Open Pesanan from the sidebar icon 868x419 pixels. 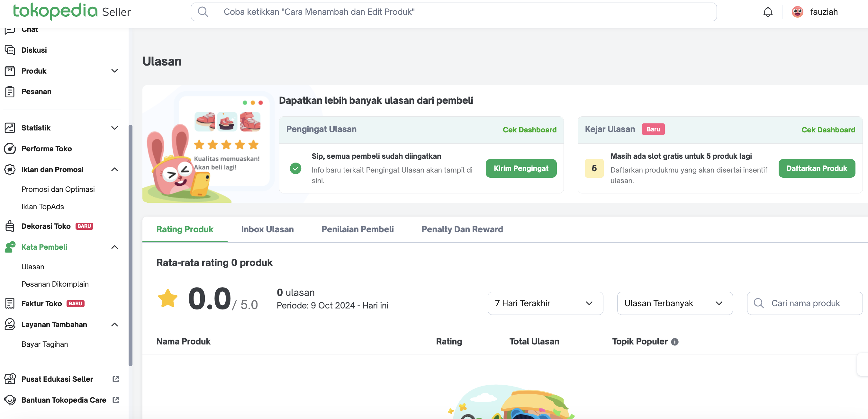coord(10,92)
